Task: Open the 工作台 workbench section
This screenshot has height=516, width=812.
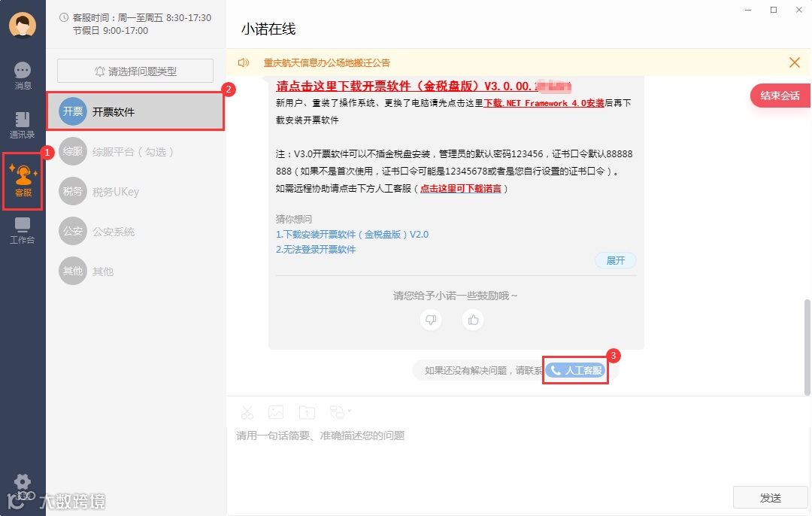Action: (23, 231)
